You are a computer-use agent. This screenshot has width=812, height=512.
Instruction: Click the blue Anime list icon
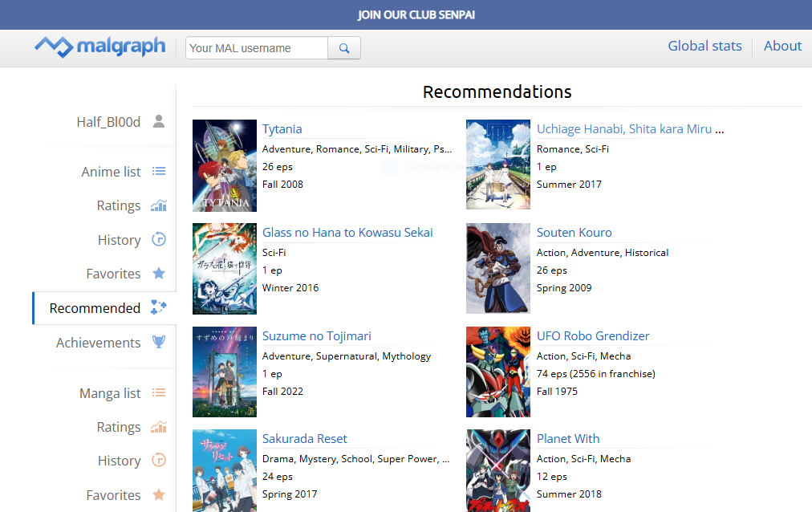(x=159, y=172)
